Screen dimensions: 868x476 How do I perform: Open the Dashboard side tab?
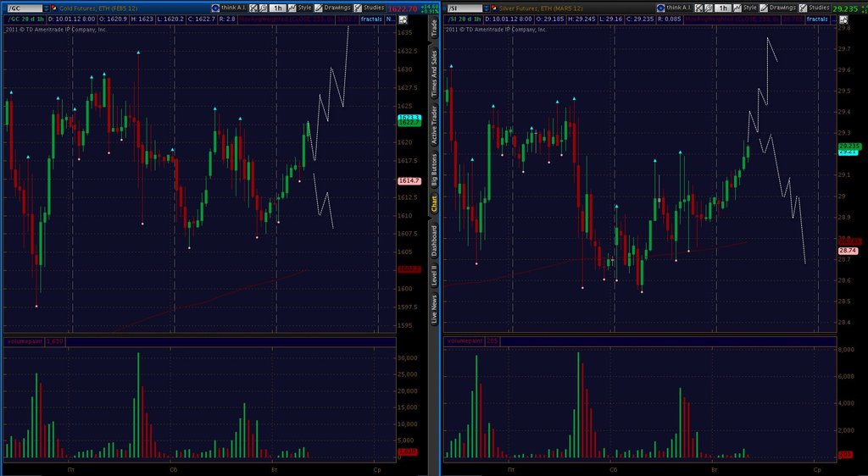[434, 241]
